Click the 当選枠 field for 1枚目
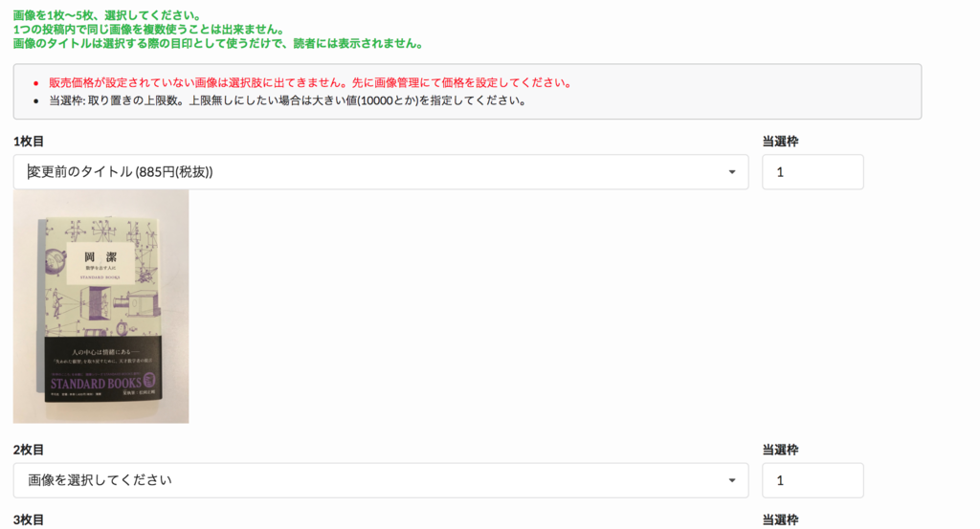The height and width of the screenshot is (529, 980). [x=813, y=172]
